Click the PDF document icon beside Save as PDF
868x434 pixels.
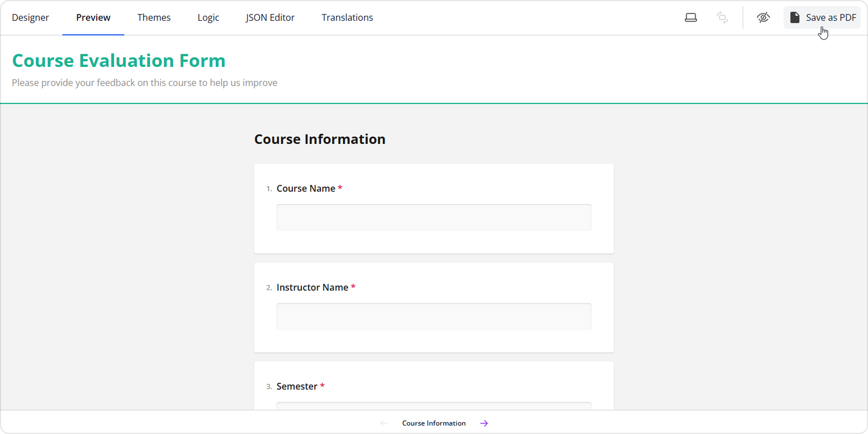(795, 17)
